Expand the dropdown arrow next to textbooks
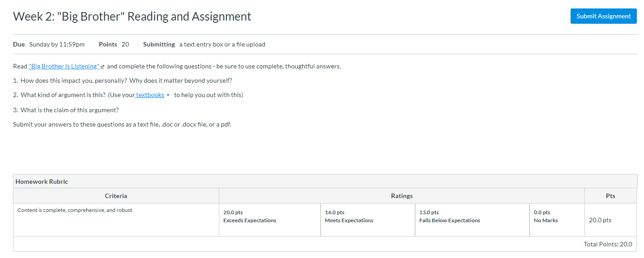Image resolution: width=644 pixels, height=258 pixels. click(168, 95)
